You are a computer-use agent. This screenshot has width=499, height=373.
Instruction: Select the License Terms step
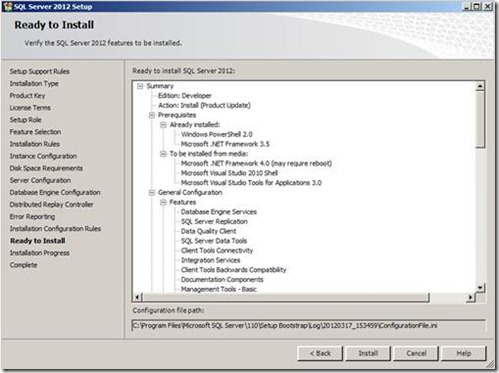tap(30, 108)
